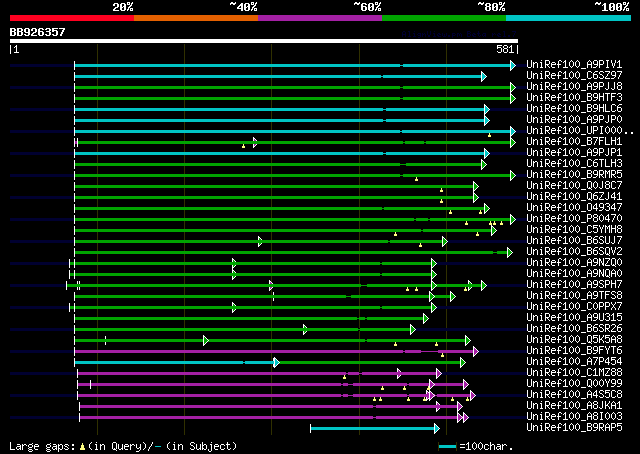Click the UniRef100_A7P454 label
Screen dimensions: 640x454
point(574,362)
